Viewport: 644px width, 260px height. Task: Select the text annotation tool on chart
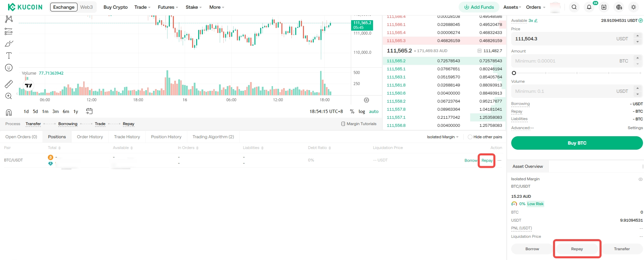tap(9, 56)
